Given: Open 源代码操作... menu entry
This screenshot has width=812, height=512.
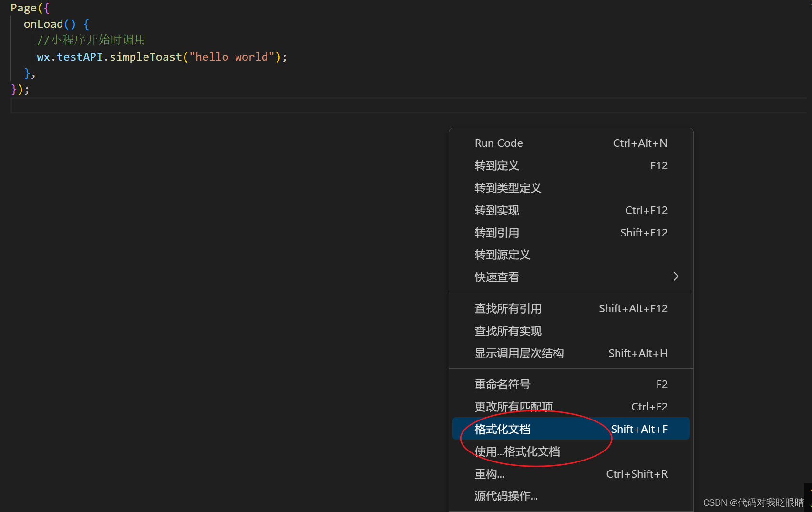Looking at the screenshot, I should (571, 496).
